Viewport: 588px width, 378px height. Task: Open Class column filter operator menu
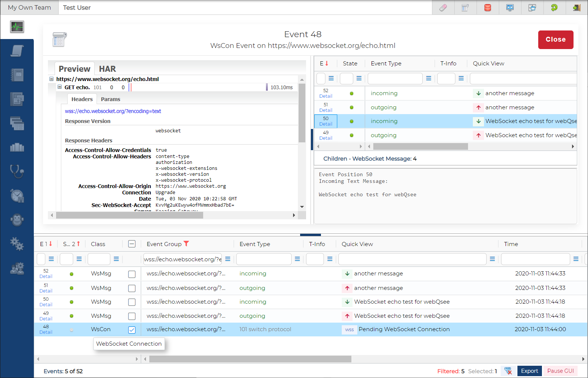click(x=116, y=259)
